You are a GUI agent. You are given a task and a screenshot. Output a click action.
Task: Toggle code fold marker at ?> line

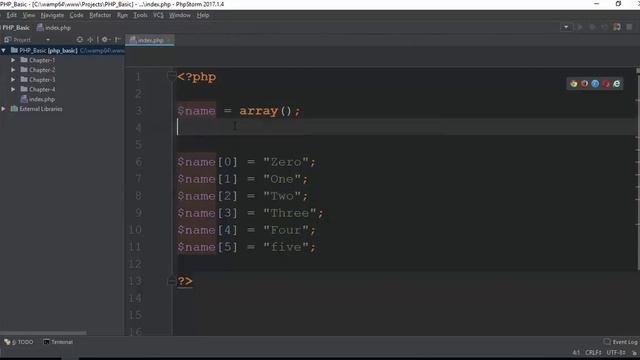(x=172, y=281)
